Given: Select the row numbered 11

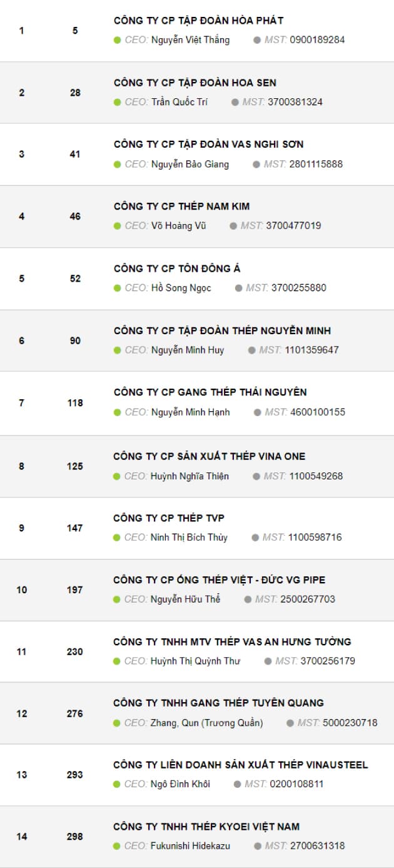Looking at the screenshot, I should tap(197, 651).
